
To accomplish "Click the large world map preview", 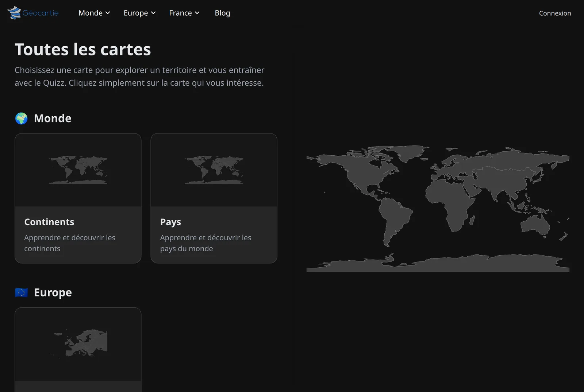I will 438,209.
